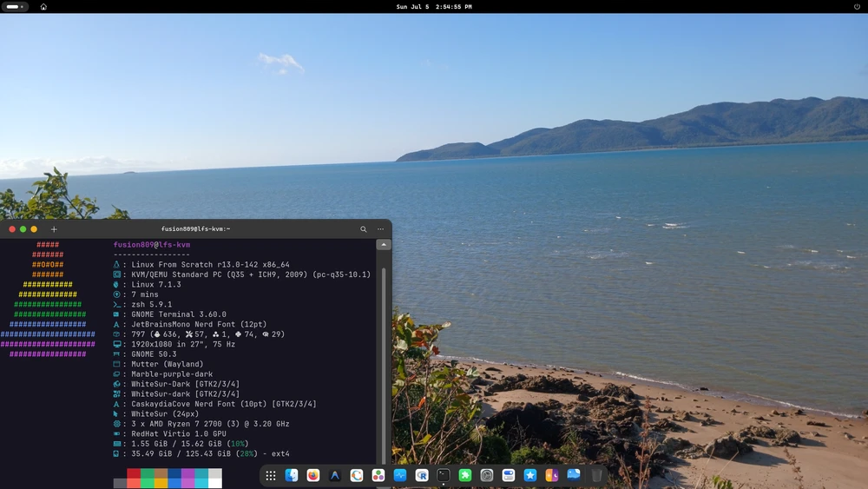Click the search icon in terminal header
The width and height of the screenshot is (868, 489).
click(363, 228)
